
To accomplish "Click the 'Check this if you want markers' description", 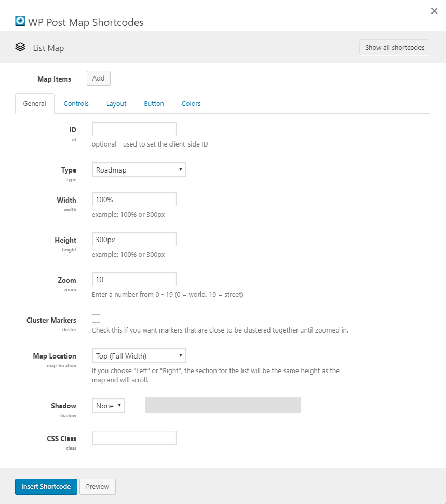I will [220, 330].
